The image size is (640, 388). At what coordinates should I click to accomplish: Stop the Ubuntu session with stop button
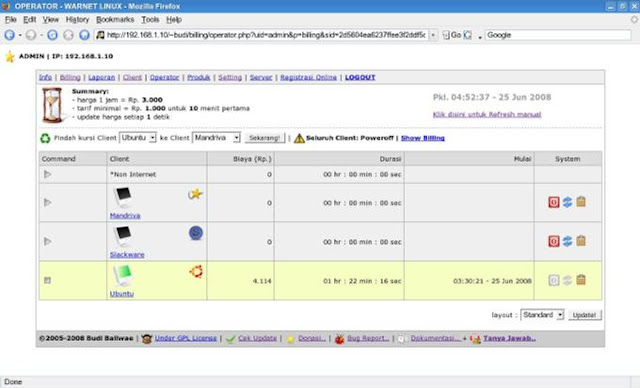click(x=47, y=280)
